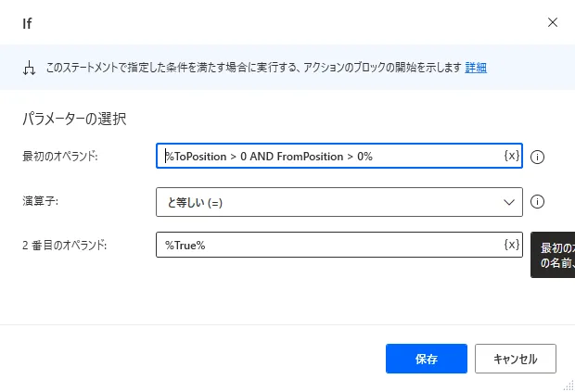575x392 pixels.
Task: Expand the operator list using the chevron arrow
Action: 508,201
